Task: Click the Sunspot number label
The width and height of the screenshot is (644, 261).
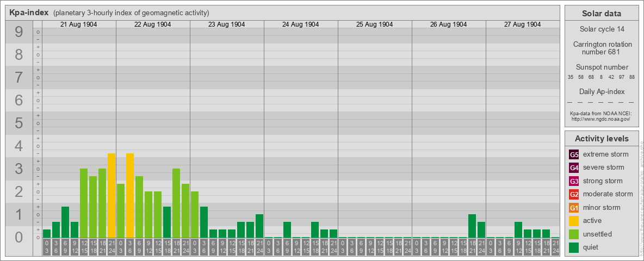Action: click(x=602, y=67)
